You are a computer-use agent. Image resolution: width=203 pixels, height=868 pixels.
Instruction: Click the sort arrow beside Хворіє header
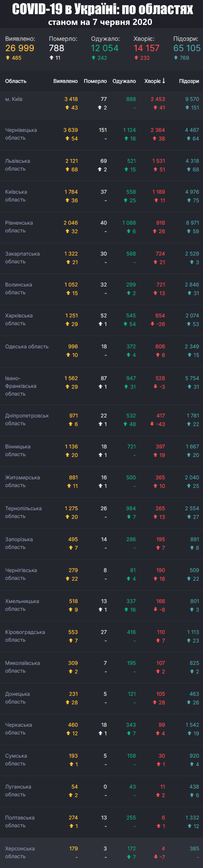(164, 81)
